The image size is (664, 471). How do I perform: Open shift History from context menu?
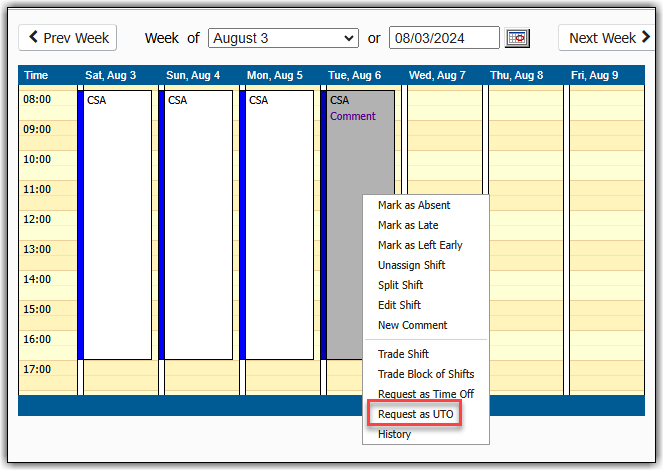click(394, 434)
